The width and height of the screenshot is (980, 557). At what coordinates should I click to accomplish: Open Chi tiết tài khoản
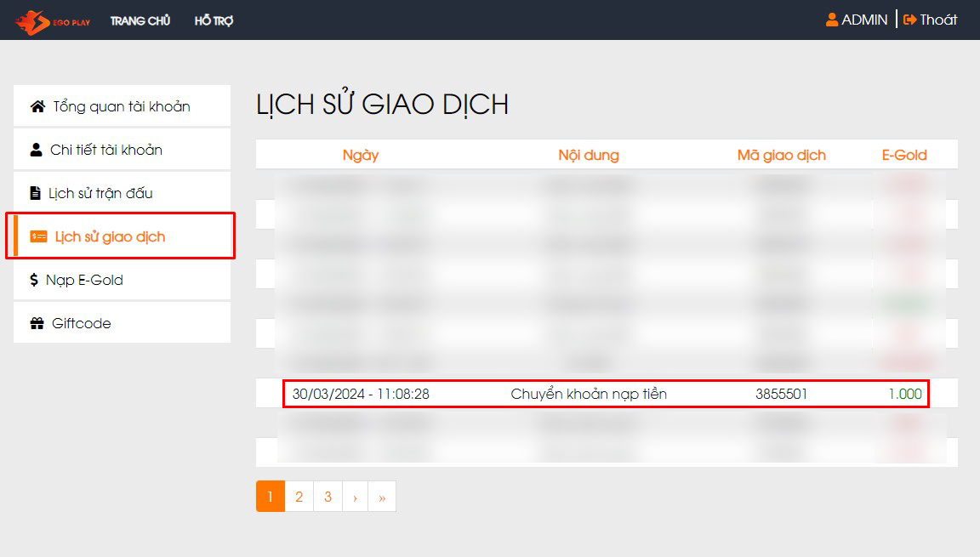pos(122,150)
